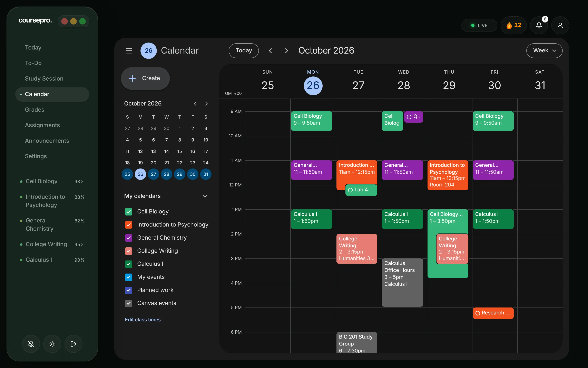Go to next week arrow
The height and width of the screenshot is (368, 588).
point(286,51)
